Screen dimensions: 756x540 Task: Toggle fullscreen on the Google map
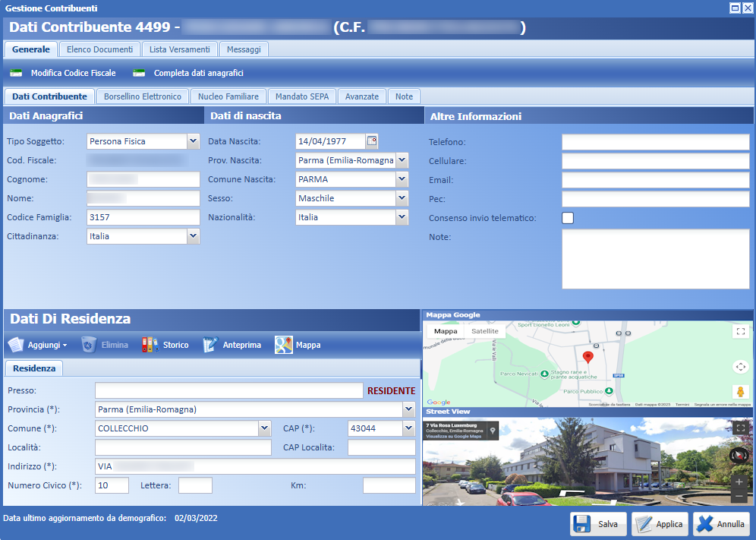(x=741, y=331)
